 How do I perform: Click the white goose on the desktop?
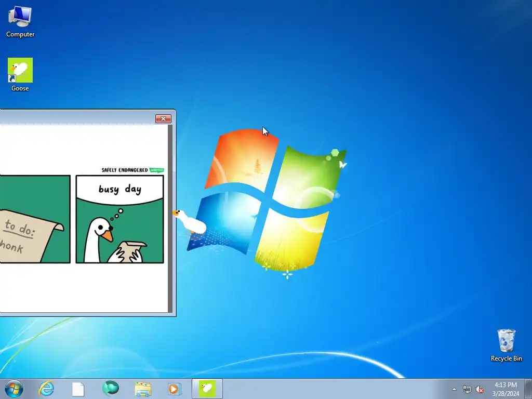point(189,221)
